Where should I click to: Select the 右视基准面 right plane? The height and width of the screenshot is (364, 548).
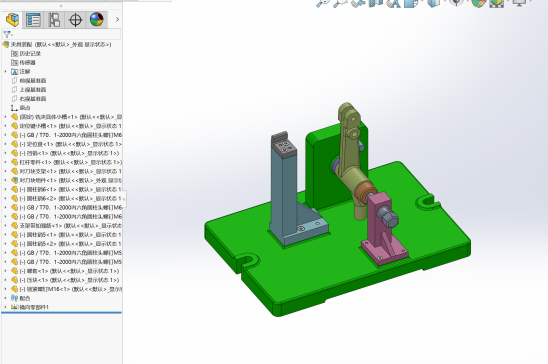coord(29,99)
